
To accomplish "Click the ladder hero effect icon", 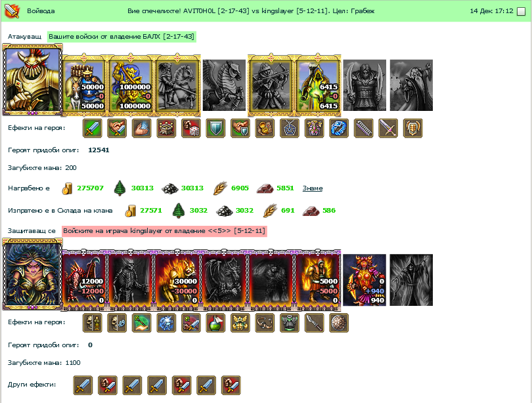I will pyautogui.click(x=364, y=128).
